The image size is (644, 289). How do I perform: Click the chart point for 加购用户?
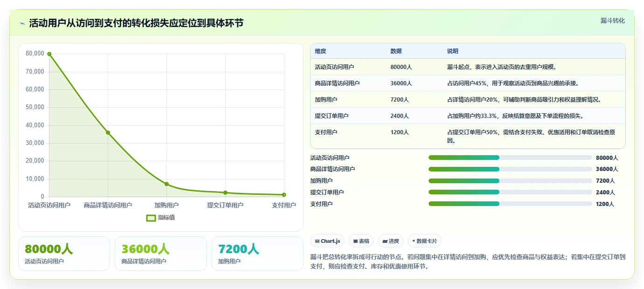pos(166,184)
